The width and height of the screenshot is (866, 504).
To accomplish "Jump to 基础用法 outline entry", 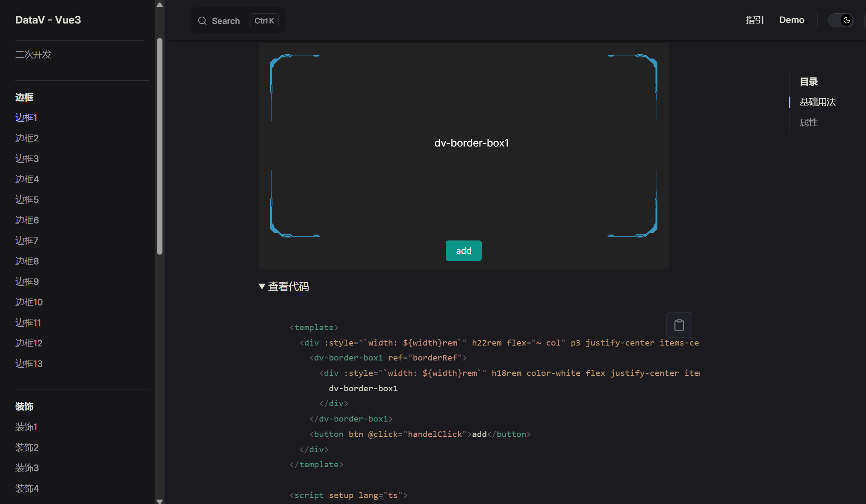I will (x=817, y=102).
